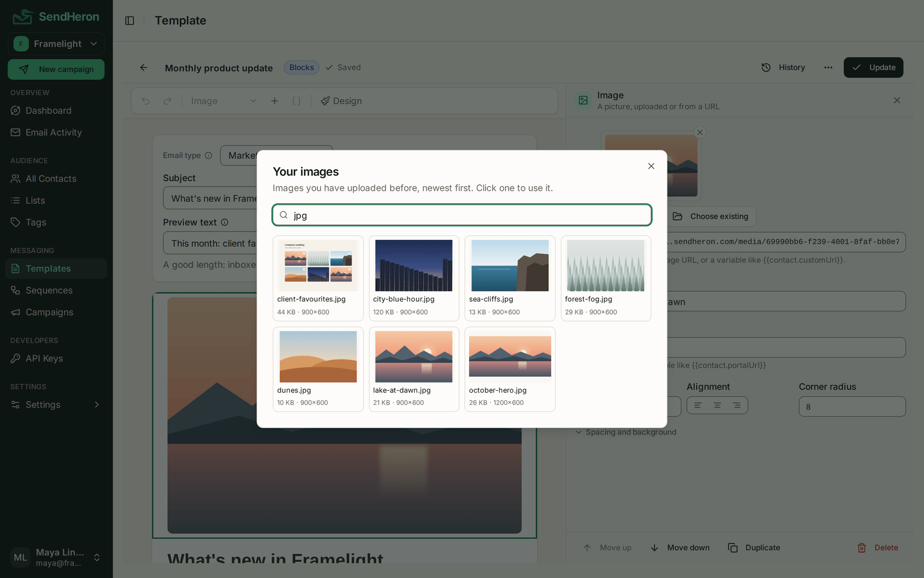
Task: Delete the image block
Action: tap(878, 547)
